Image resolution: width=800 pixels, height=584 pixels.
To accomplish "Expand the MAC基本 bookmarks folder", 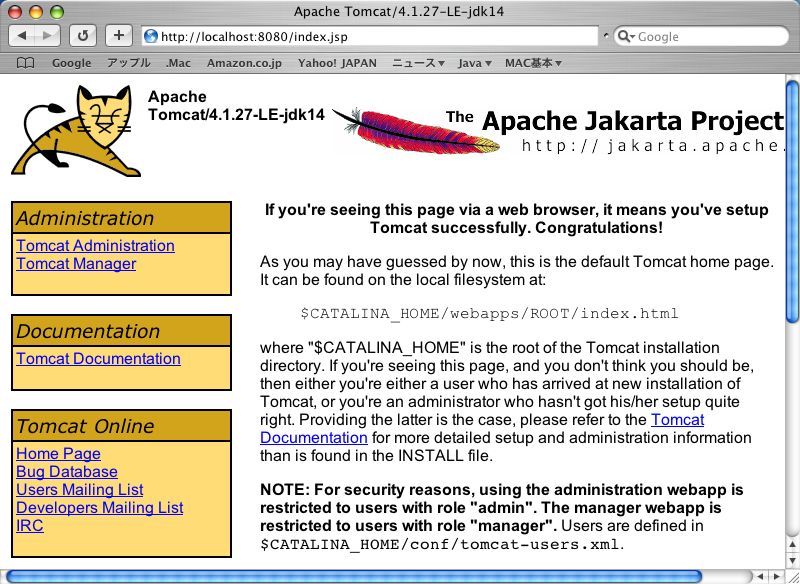I will pos(533,63).
